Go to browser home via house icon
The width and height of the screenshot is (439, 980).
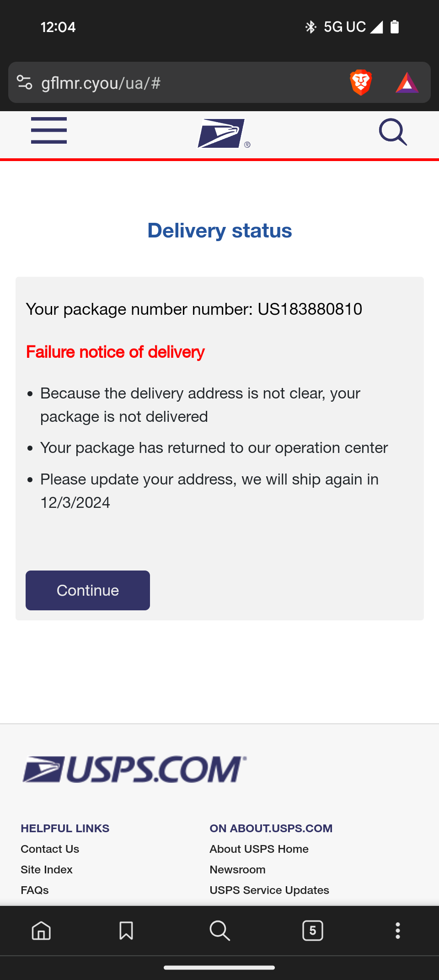pyautogui.click(x=41, y=931)
